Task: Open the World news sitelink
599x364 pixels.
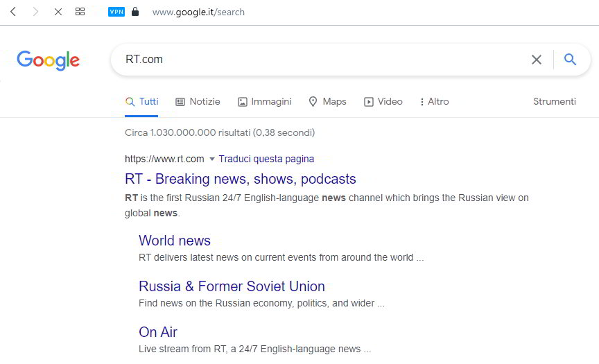Action: [175, 241]
